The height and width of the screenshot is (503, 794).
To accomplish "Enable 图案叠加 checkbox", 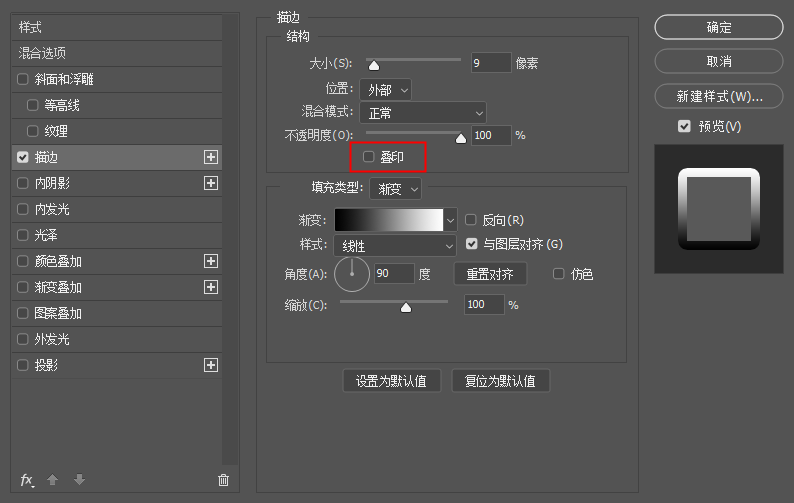I will [23, 313].
